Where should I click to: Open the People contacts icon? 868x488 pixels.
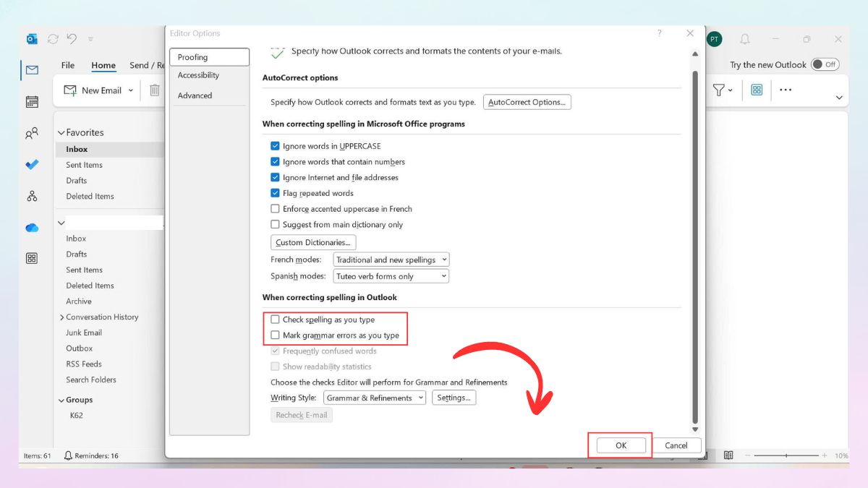pyautogui.click(x=32, y=133)
